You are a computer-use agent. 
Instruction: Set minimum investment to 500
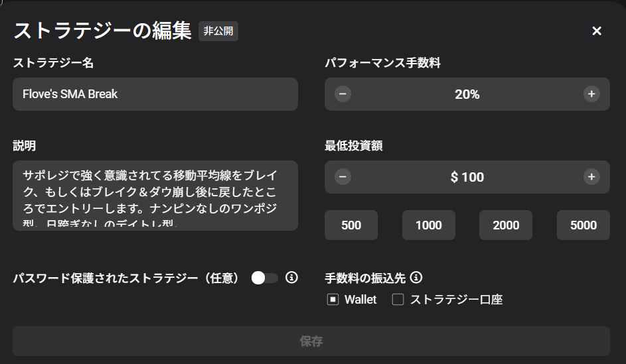click(351, 225)
